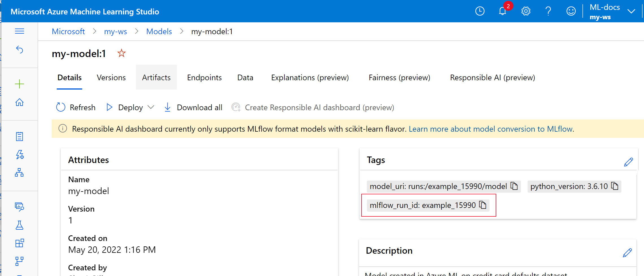The height and width of the screenshot is (276, 644).
Task: Switch to the Artifacts tab
Action: 156,77
